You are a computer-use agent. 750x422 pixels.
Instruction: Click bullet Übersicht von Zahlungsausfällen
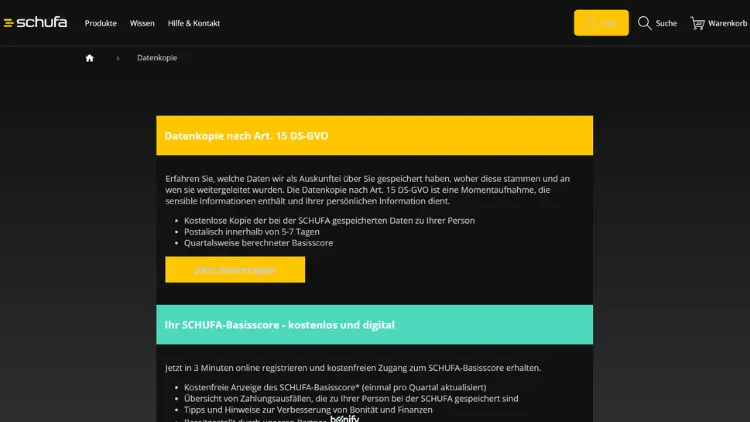coord(351,398)
